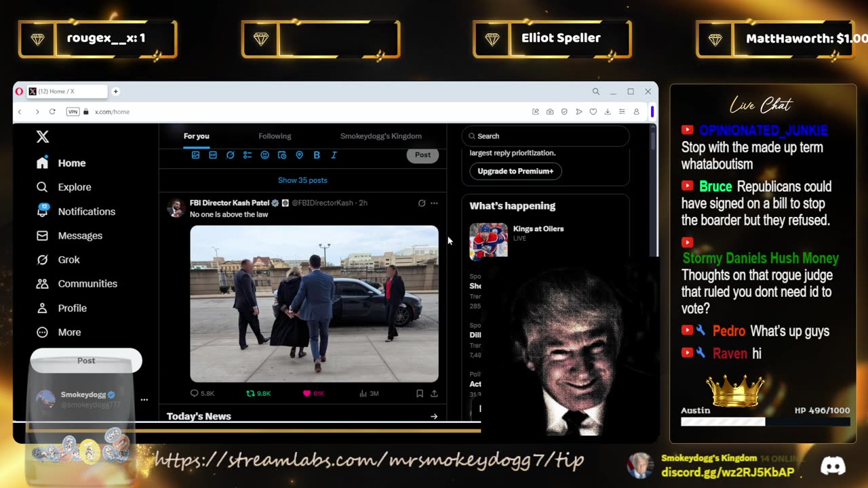Go back in browser

(20, 112)
